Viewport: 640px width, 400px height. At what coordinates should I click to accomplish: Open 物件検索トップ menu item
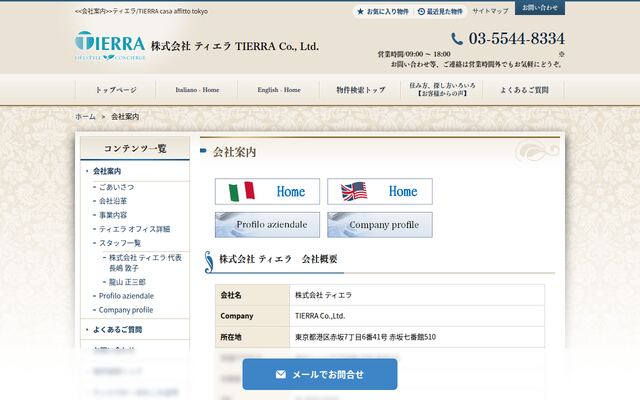(360, 90)
